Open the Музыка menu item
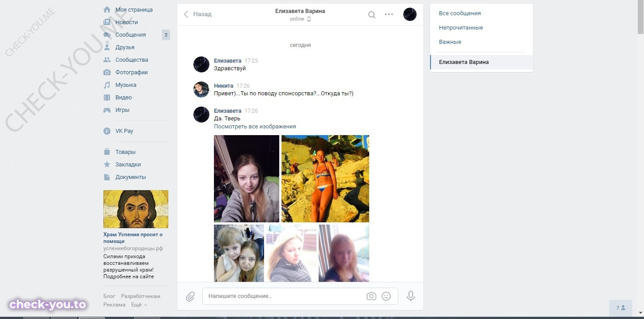Viewport: 644px width, 319px height. [126, 85]
